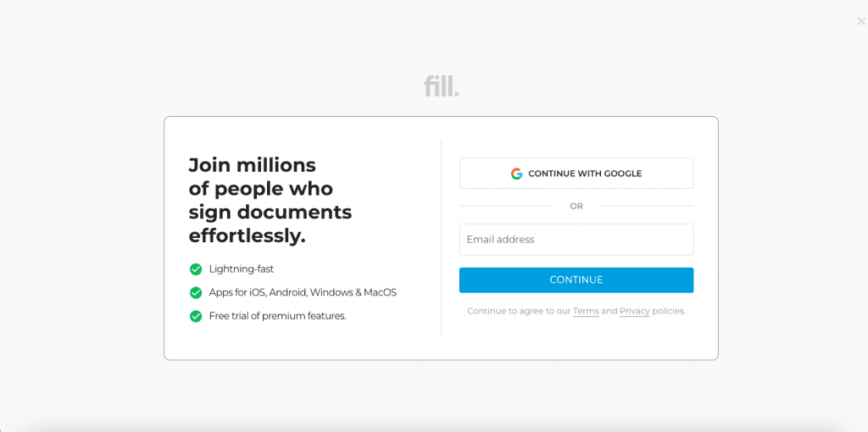Click green checkmark beside Apps for iOS
This screenshot has width=868, height=432.
coord(196,292)
